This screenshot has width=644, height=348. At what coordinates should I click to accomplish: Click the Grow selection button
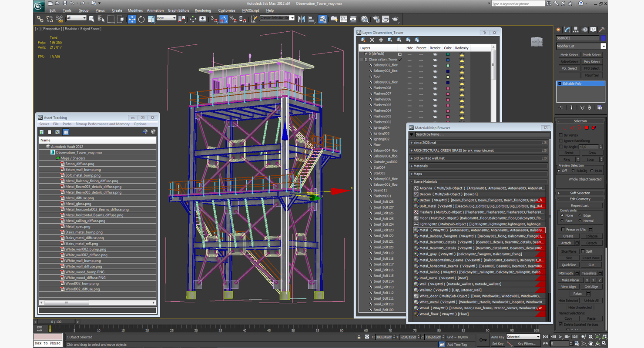click(x=592, y=153)
